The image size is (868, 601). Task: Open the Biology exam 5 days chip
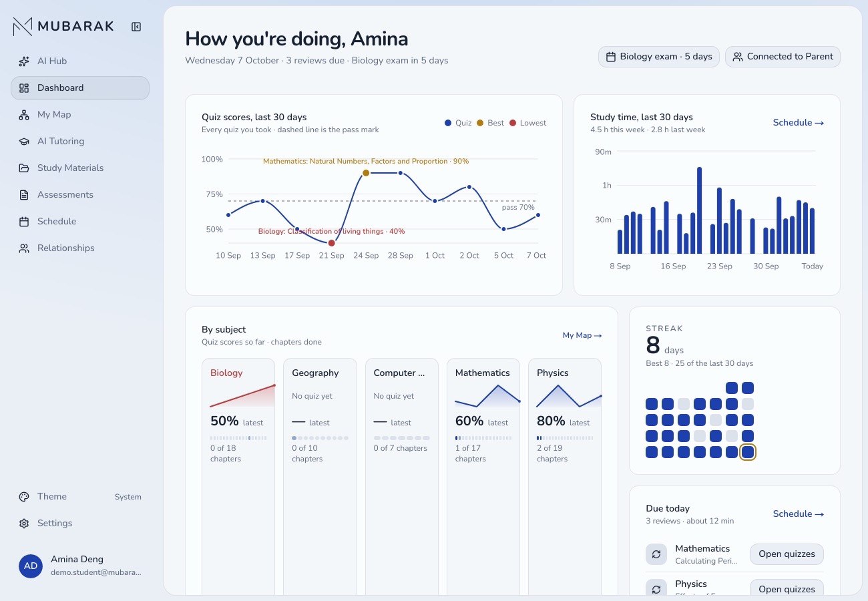click(659, 57)
